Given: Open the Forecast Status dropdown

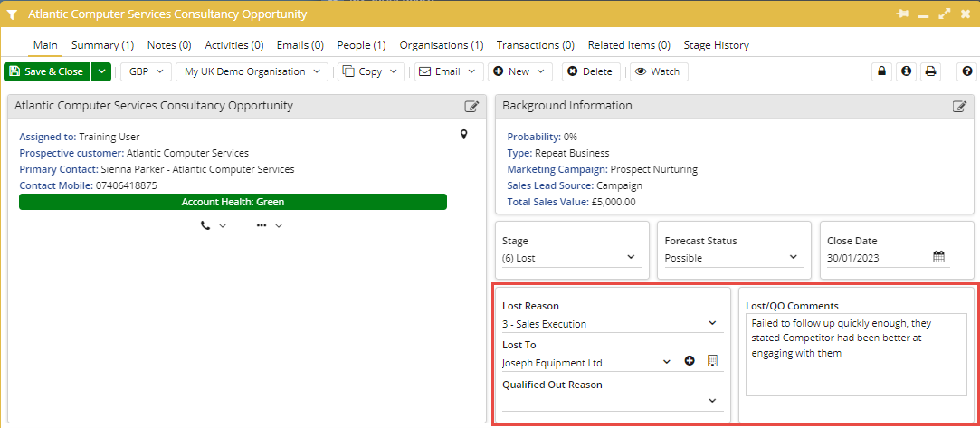Looking at the screenshot, I should click(x=793, y=258).
